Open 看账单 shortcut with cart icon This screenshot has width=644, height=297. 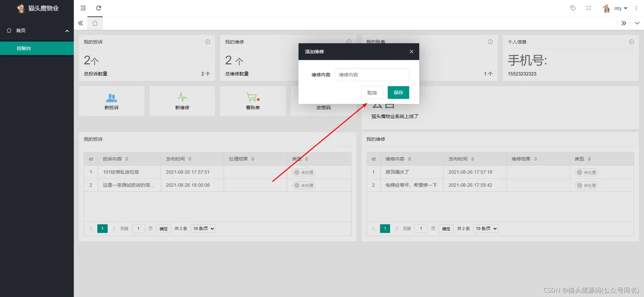pyautogui.click(x=253, y=101)
